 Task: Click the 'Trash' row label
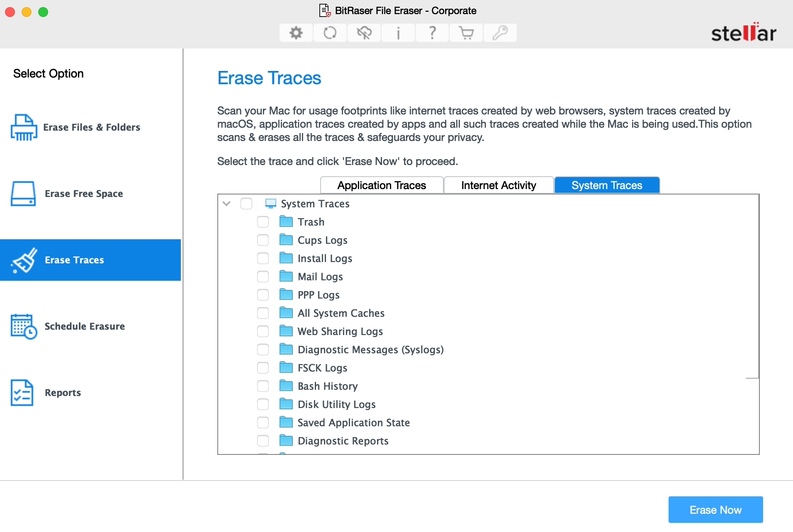pyautogui.click(x=311, y=222)
